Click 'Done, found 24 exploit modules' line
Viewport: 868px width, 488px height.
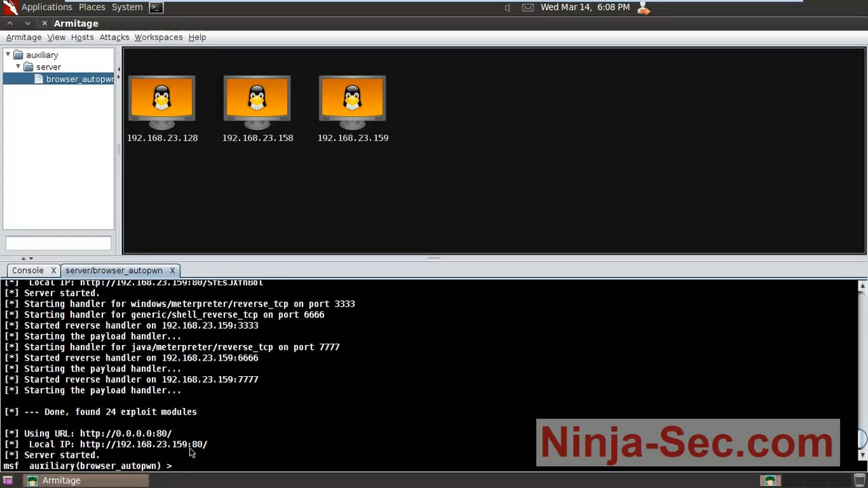(100, 412)
